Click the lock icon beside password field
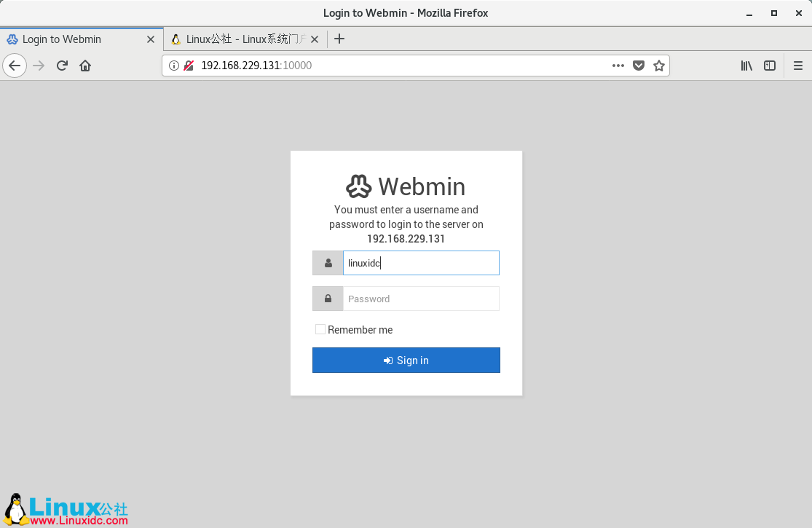This screenshot has width=812, height=528. [328, 299]
